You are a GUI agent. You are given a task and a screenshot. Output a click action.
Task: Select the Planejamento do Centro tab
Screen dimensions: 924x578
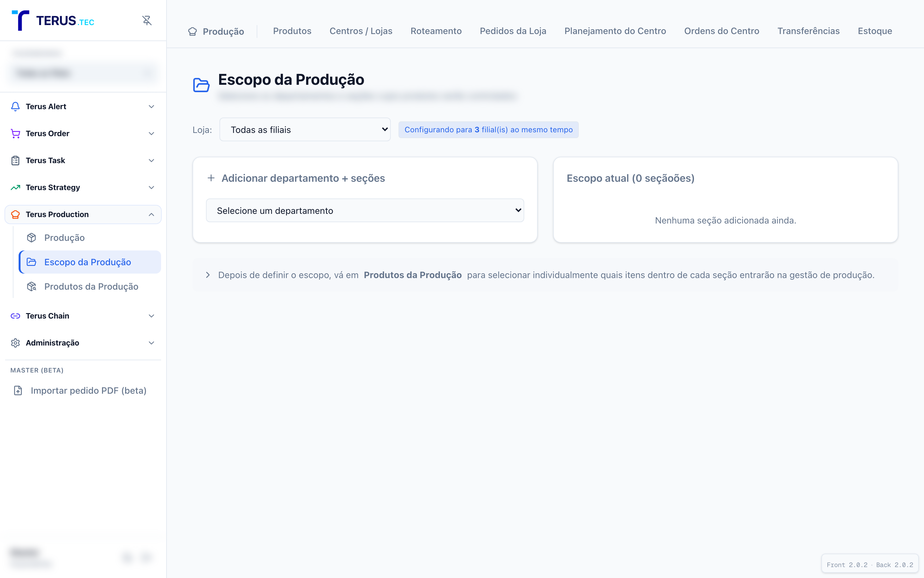[x=615, y=31]
